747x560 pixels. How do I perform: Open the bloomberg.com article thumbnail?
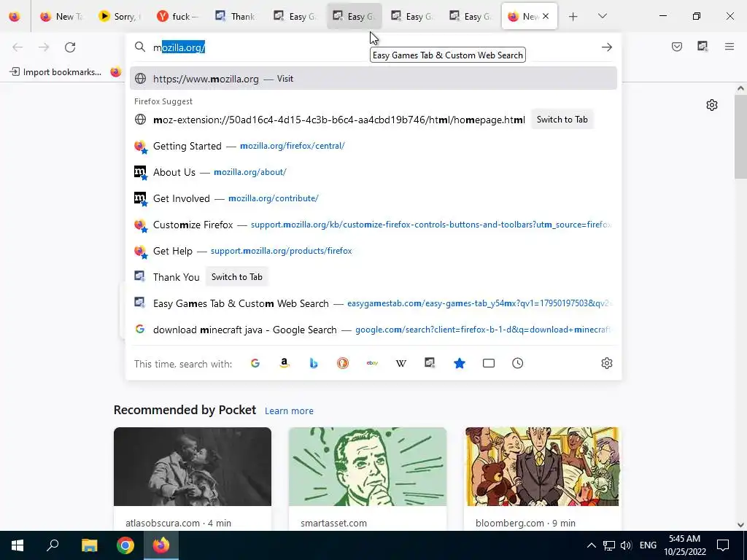click(x=542, y=467)
